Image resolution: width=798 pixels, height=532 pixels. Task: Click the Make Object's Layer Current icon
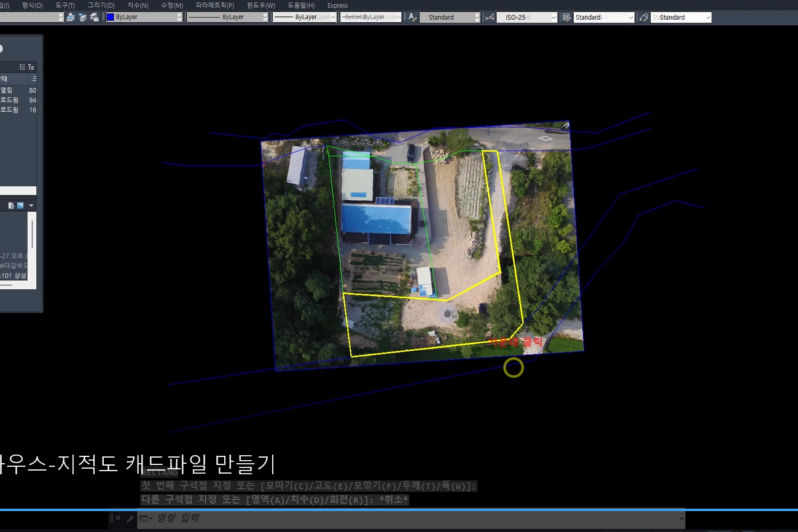coord(71,17)
